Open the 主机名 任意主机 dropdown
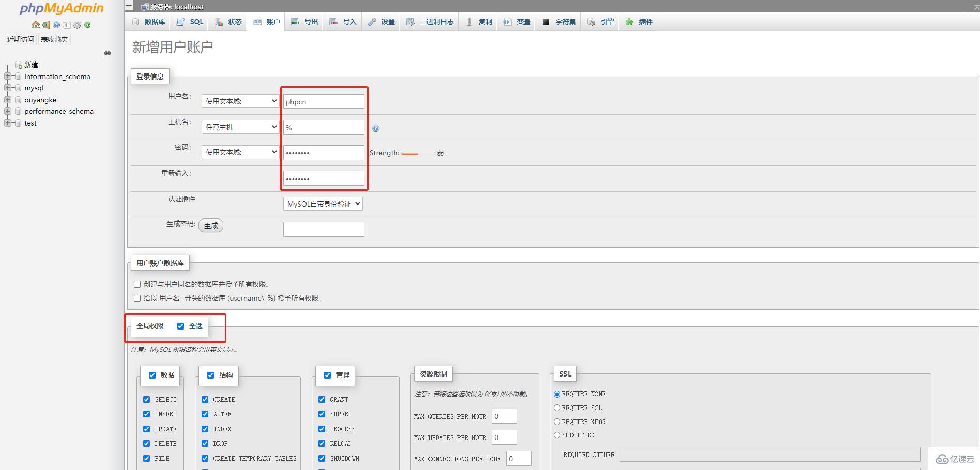Screen dimensions: 980x470 pyautogui.click(x=240, y=127)
